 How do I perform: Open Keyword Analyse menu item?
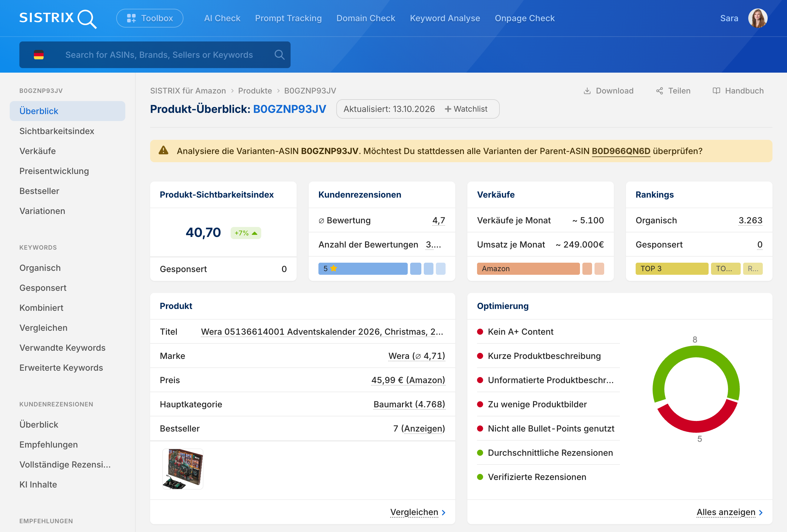click(x=445, y=18)
